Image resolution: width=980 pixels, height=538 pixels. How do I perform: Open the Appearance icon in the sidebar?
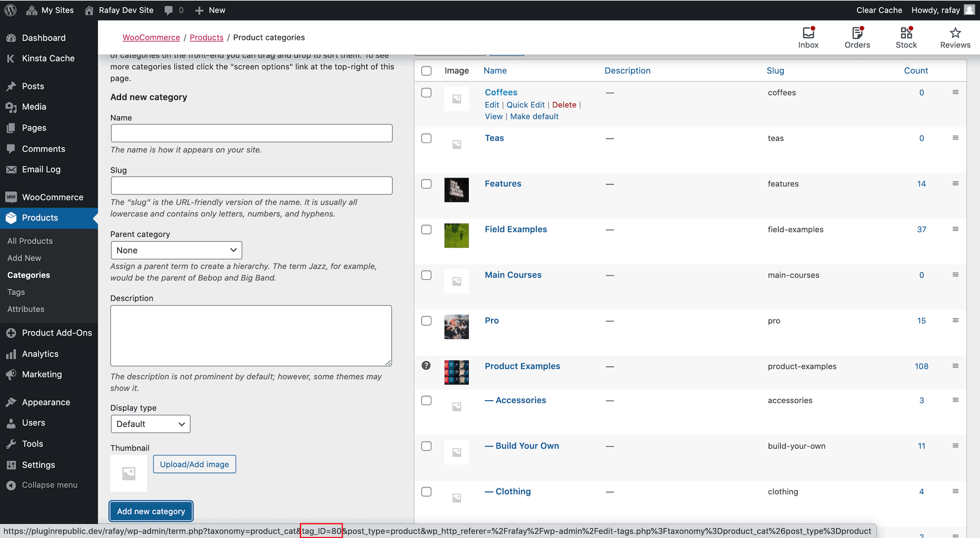point(11,402)
